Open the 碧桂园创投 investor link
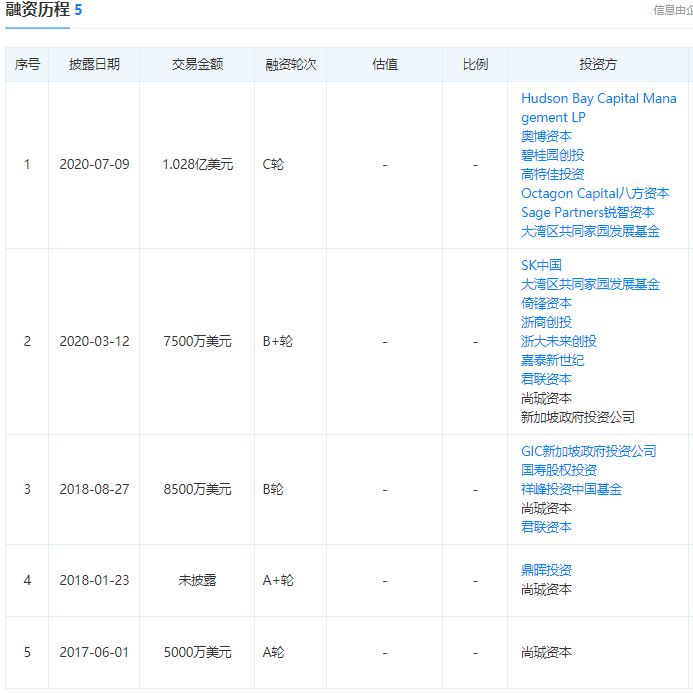The height and width of the screenshot is (693, 693). (x=552, y=156)
